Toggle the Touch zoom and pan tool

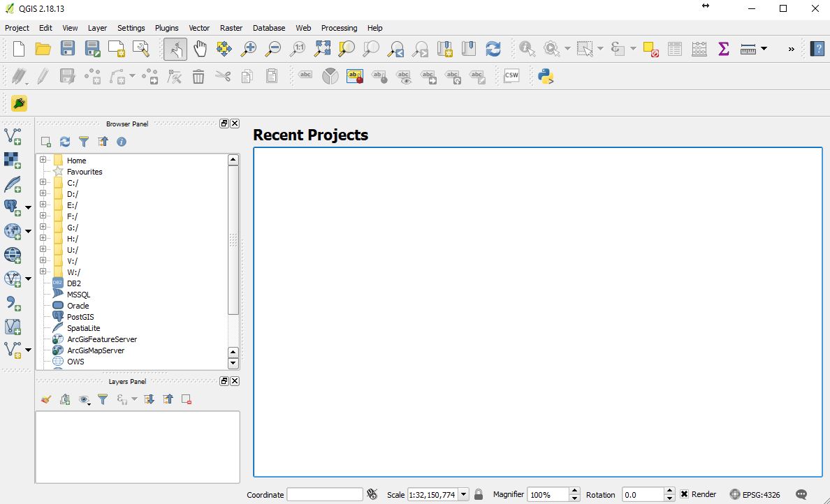175,49
